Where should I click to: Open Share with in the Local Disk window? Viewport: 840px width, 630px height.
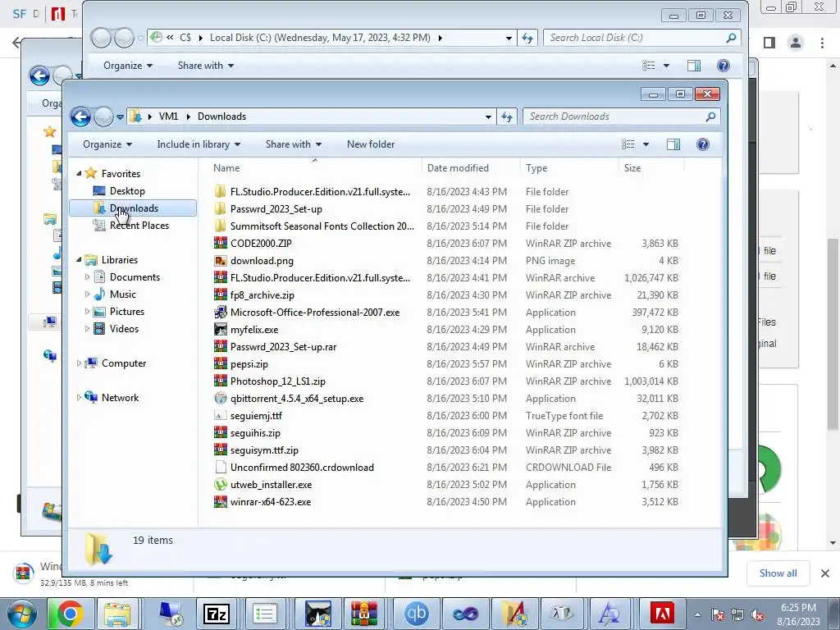[206, 66]
